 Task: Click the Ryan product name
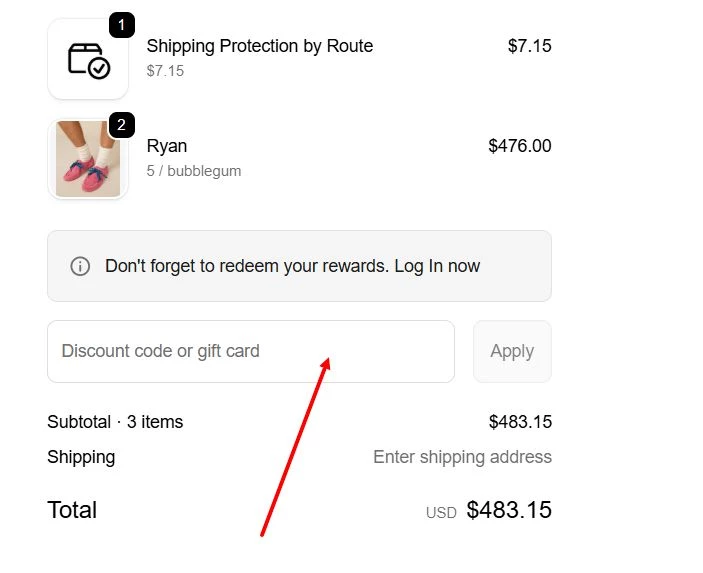pyautogui.click(x=167, y=146)
